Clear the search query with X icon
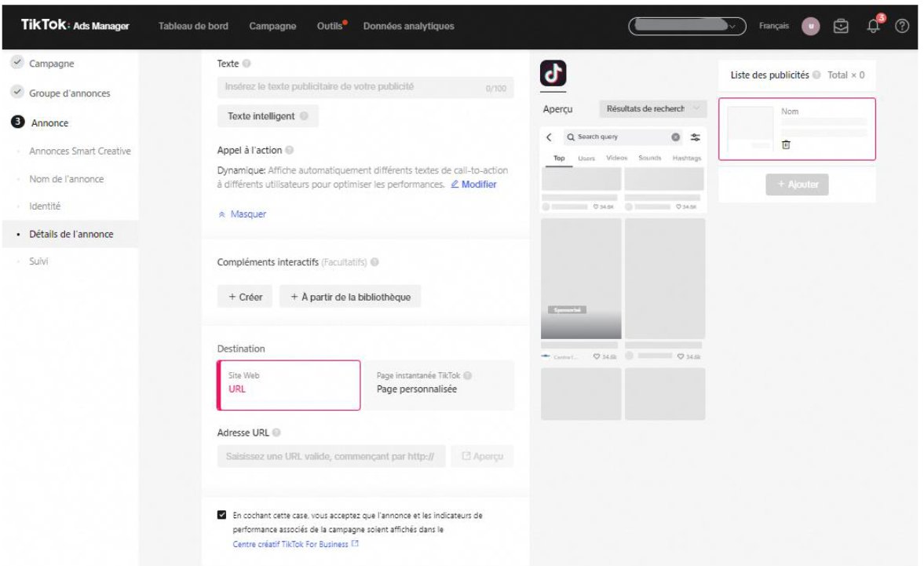 pos(675,137)
